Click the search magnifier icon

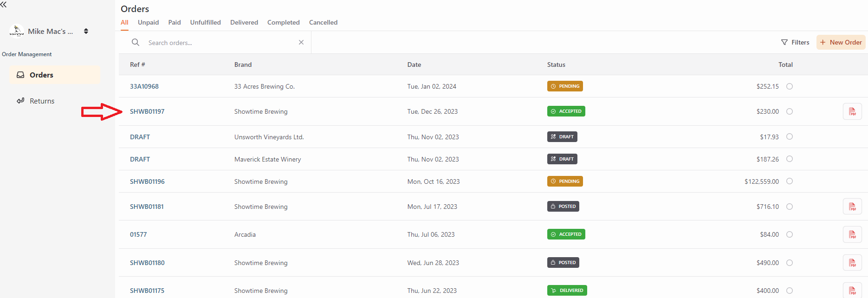[x=136, y=42]
